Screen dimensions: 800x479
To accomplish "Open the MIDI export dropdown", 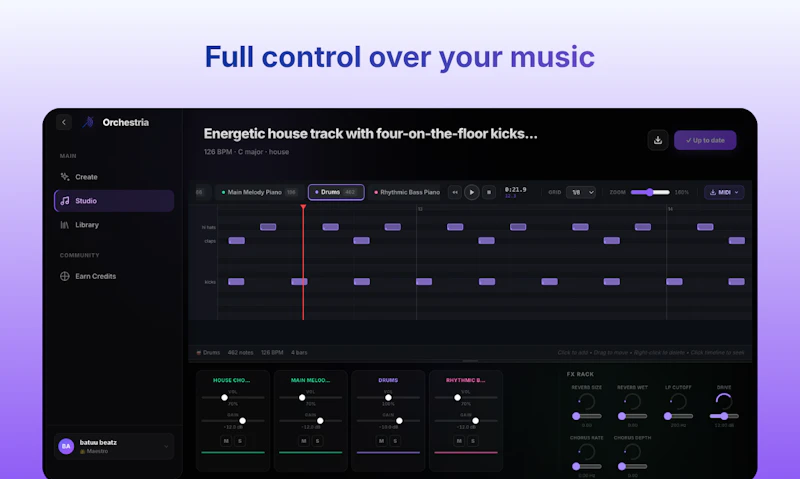I will (724, 192).
